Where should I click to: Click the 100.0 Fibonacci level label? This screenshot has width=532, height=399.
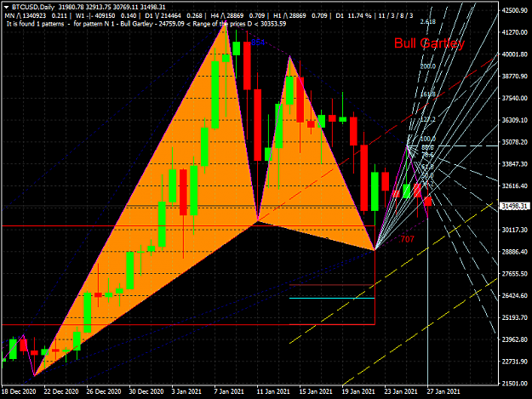[427, 139]
